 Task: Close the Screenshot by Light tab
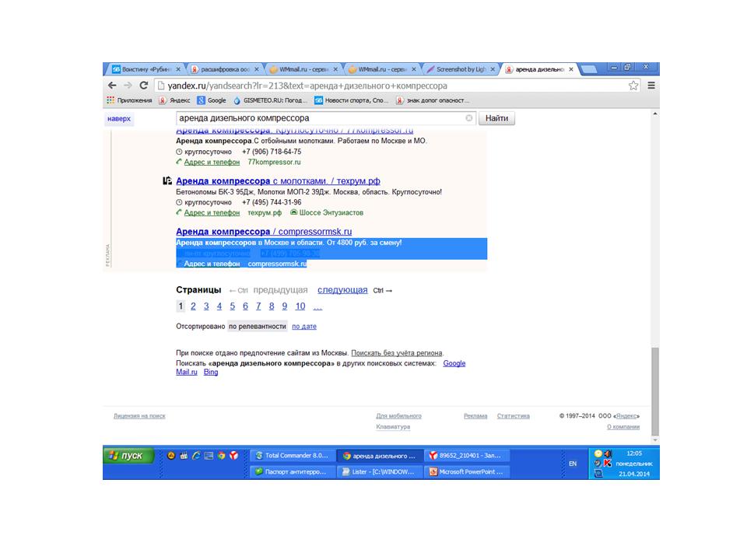[493, 69]
